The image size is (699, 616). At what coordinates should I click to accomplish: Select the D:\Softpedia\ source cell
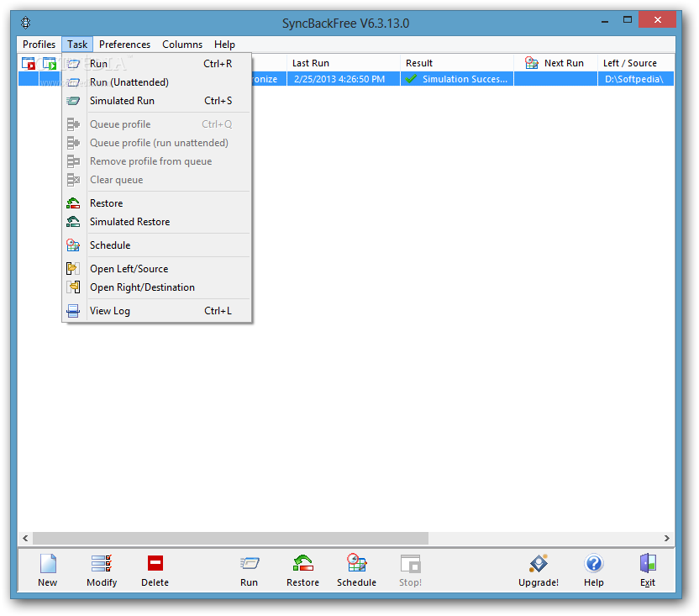click(x=636, y=79)
